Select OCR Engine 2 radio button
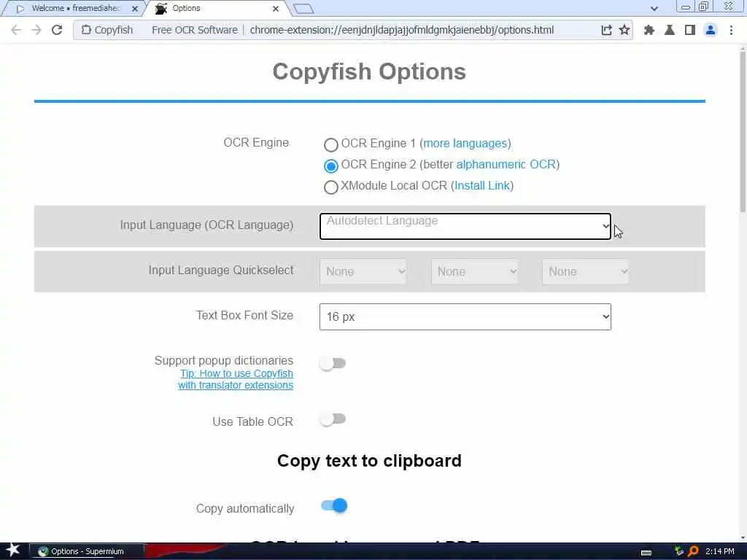Screen dimensions: 747x560 [x=331, y=166]
